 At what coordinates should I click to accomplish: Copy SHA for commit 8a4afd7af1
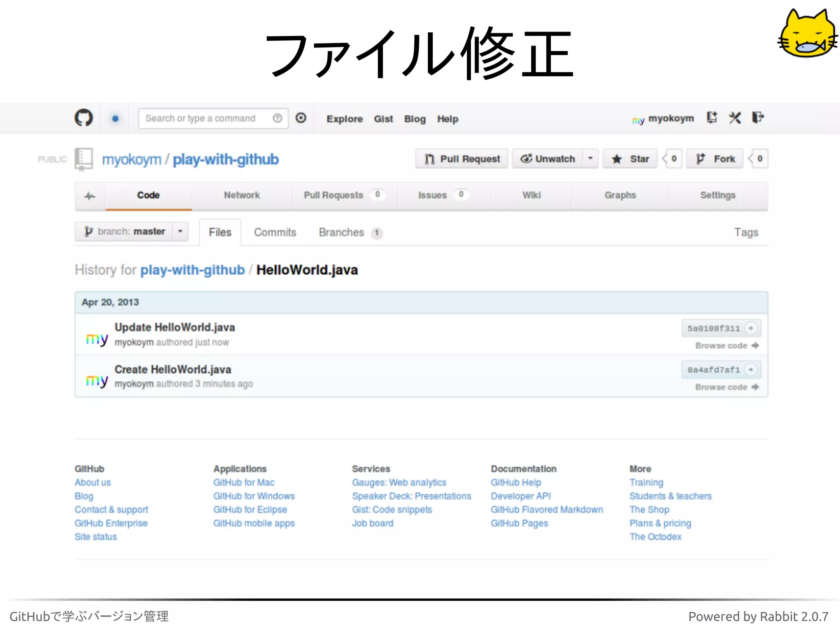(751, 370)
